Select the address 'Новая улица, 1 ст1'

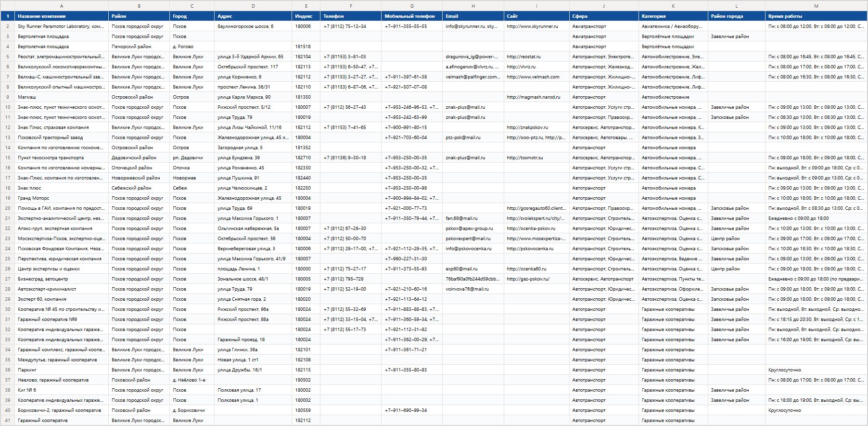[253, 360]
